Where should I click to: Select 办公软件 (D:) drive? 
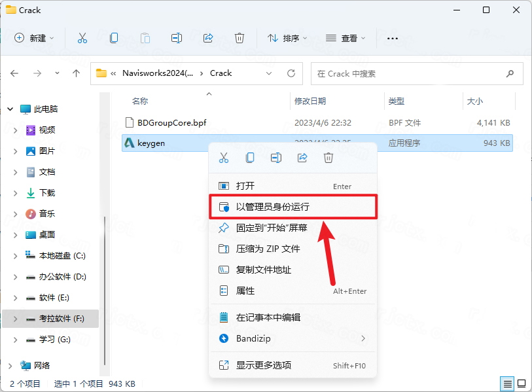click(62, 277)
